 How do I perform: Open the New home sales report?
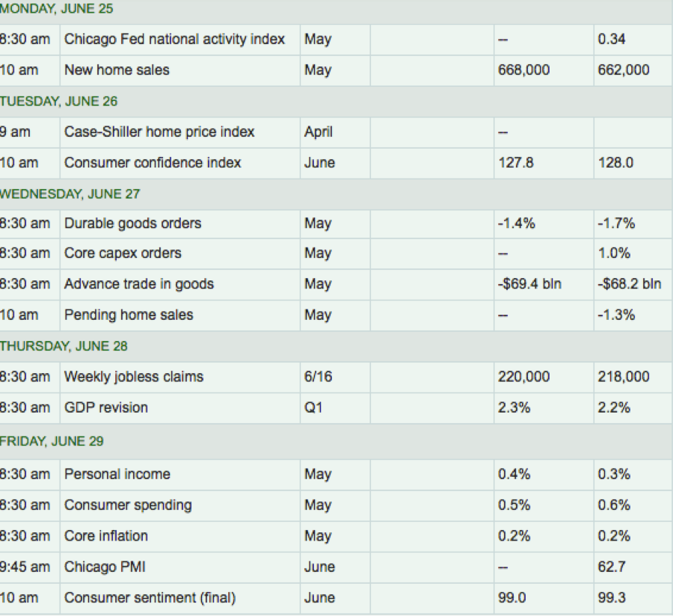coord(117,70)
